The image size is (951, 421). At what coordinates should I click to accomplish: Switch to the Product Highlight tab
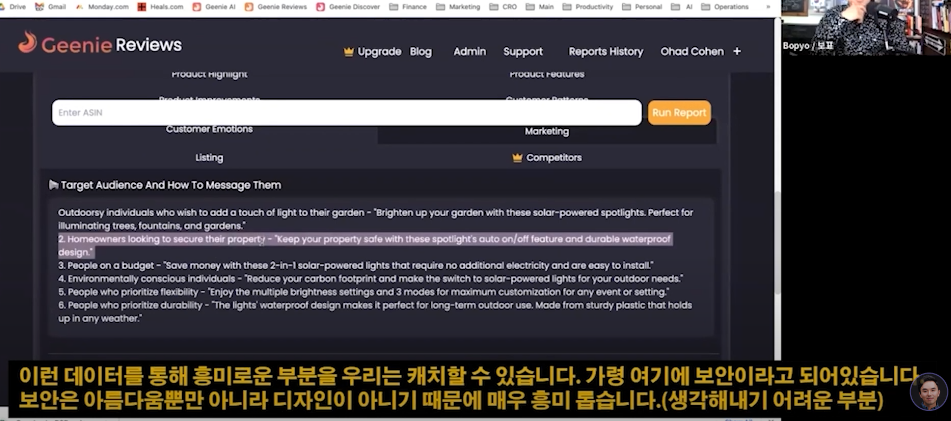tap(209, 75)
